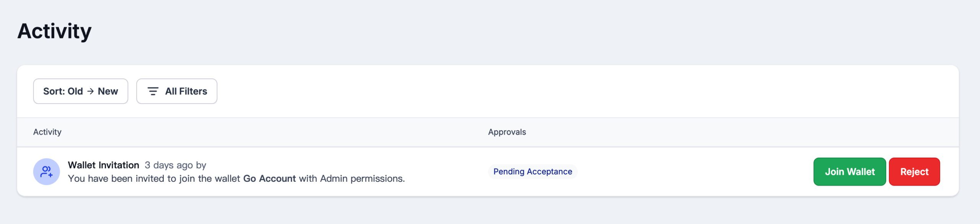This screenshot has height=224, width=980.
Task: Click the Activity column header
Action: (47, 132)
